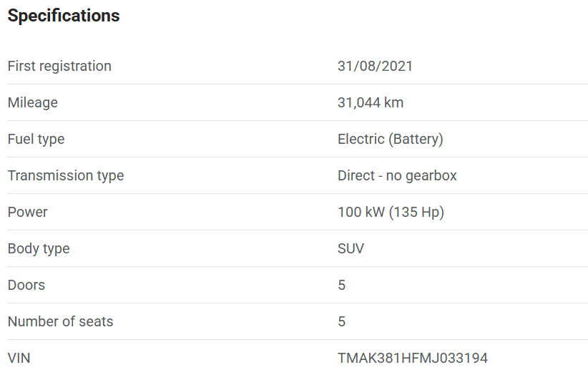588x370 pixels.
Task: Click the Specifications heading
Action: [x=64, y=16]
